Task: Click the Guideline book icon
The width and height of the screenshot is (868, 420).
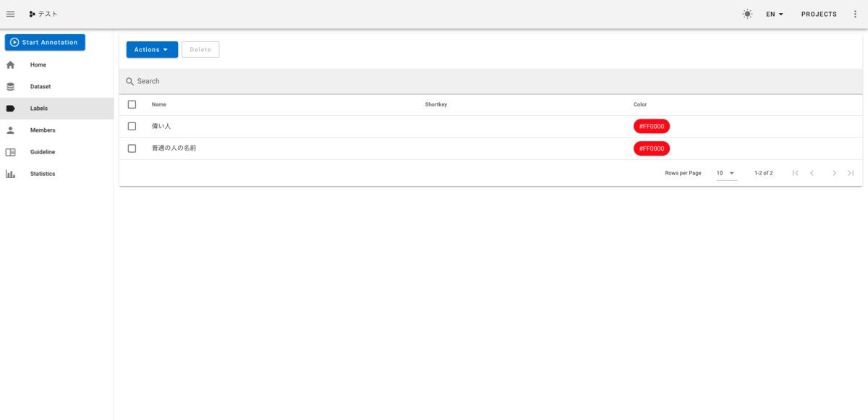Action: 10,152
